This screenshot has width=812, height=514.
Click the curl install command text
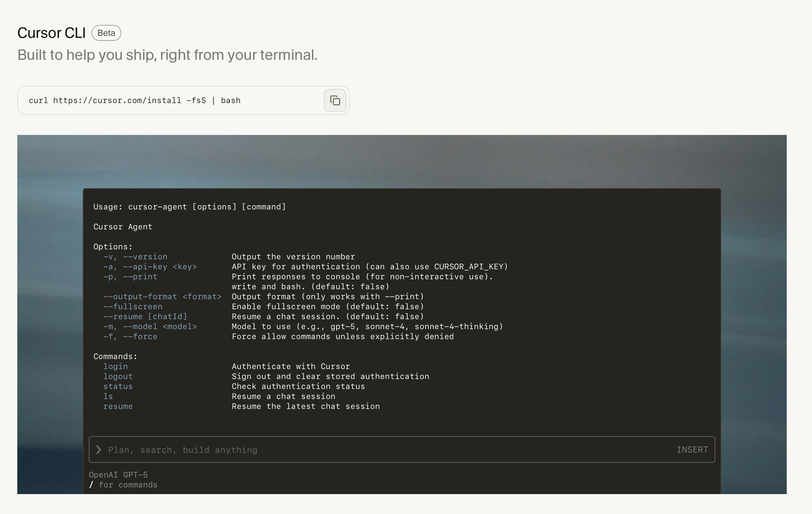134,100
